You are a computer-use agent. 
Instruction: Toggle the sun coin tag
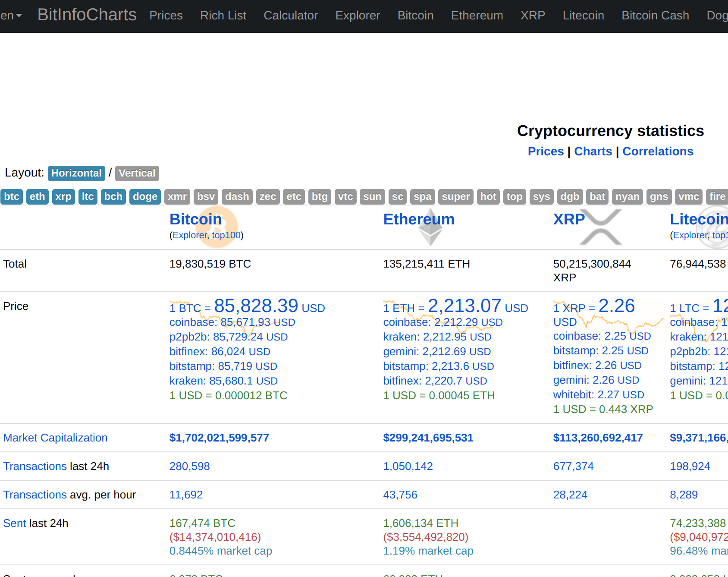[372, 197]
